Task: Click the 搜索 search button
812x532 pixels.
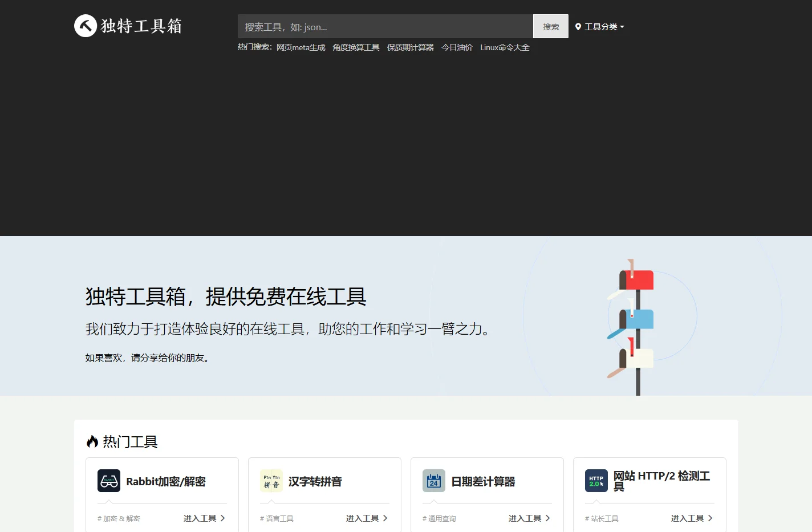Action: tap(551, 26)
